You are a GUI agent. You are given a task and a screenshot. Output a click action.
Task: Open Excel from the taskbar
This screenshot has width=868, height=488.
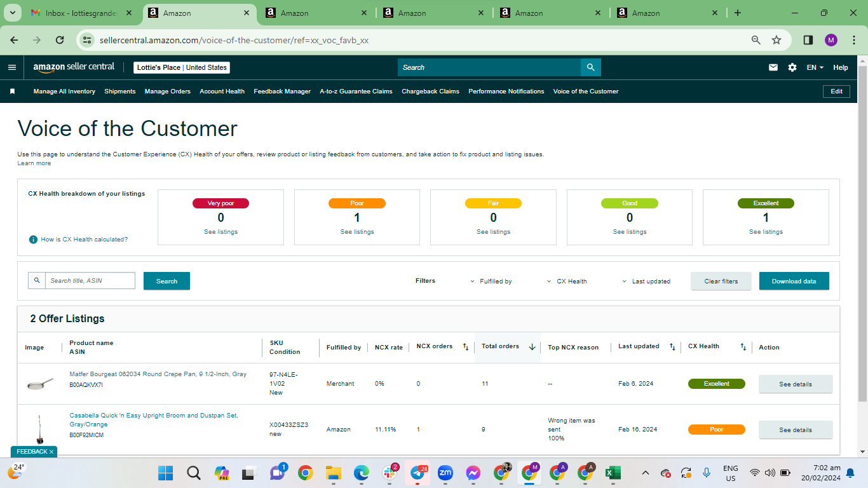pyautogui.click(x=613, y=473)
